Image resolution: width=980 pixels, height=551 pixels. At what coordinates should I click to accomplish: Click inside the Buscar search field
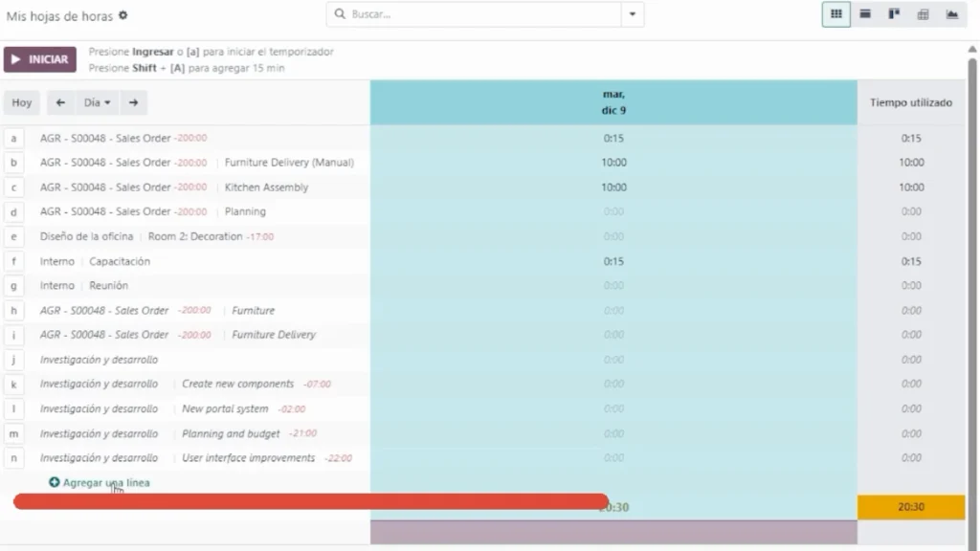479,14
